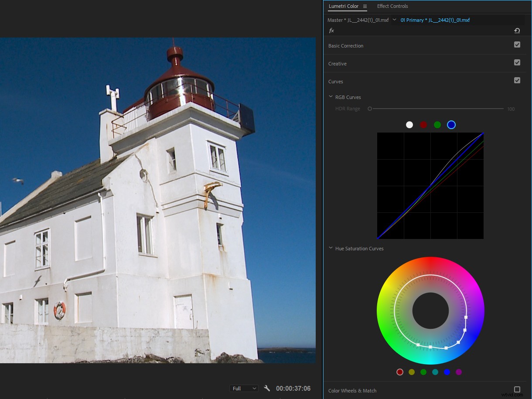The image size is (532, 399).
Task: Collapse the Hue Saturation Curves subsection
Action: click(x=331, y=248)
